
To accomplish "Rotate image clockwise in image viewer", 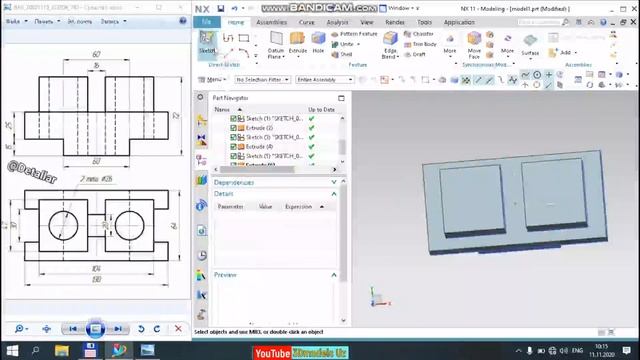I will click(157, 329).
